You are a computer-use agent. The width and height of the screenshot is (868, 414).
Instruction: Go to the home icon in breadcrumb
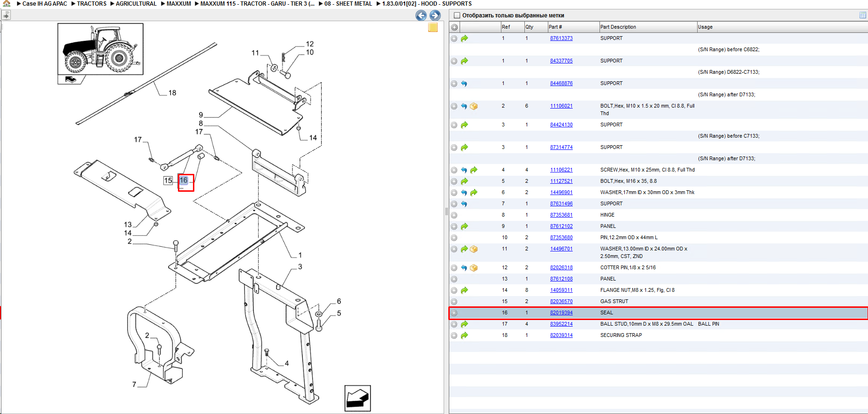pyautogui.click(x=7, y=3)
